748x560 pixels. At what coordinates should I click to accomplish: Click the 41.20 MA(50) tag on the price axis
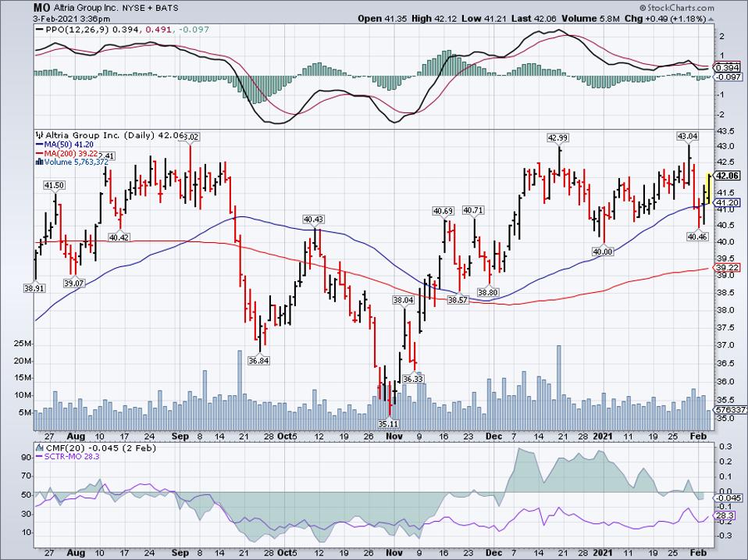(x=728, y=203)
